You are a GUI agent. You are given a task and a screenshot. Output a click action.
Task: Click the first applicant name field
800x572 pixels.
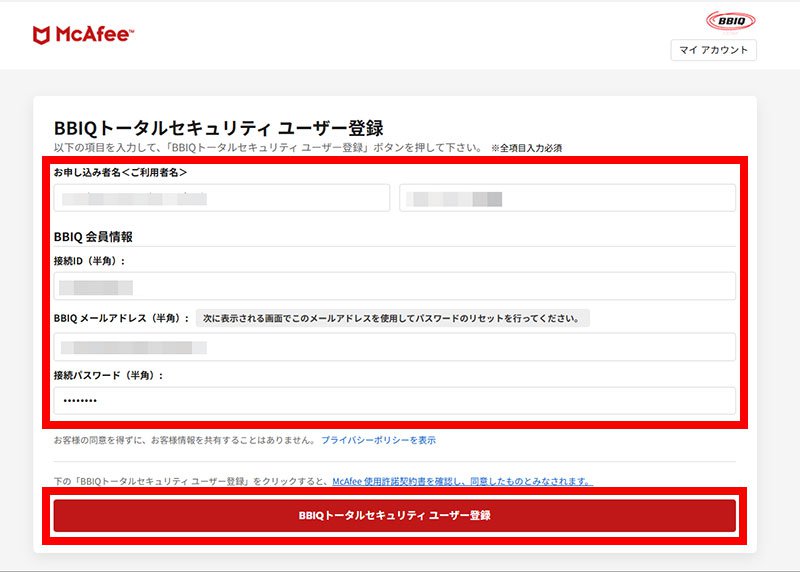point(222,198)
